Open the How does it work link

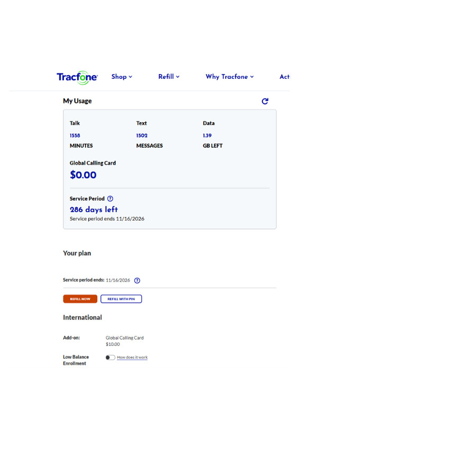[x=132, y=358]
